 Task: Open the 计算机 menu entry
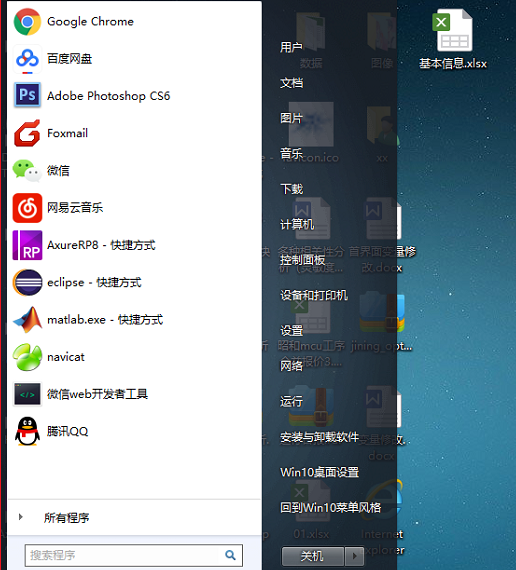(297, 224)
